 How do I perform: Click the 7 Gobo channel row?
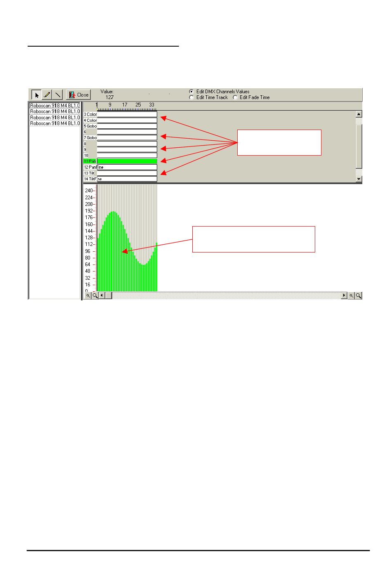click(120, 138)
